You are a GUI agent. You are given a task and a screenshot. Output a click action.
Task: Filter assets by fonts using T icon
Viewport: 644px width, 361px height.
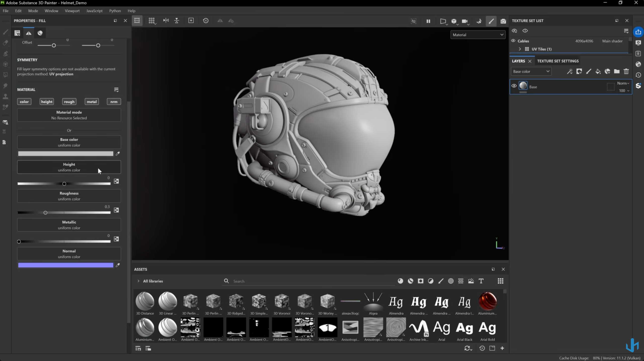coord(481,281)
